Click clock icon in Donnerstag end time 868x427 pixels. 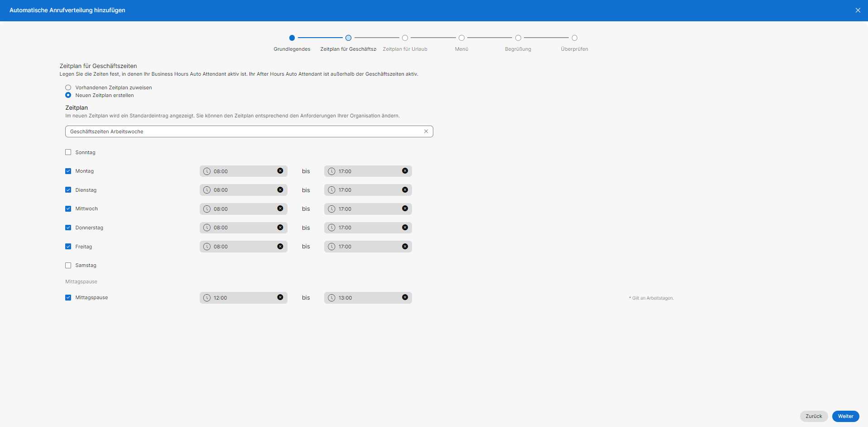click(x=331, y=228)
